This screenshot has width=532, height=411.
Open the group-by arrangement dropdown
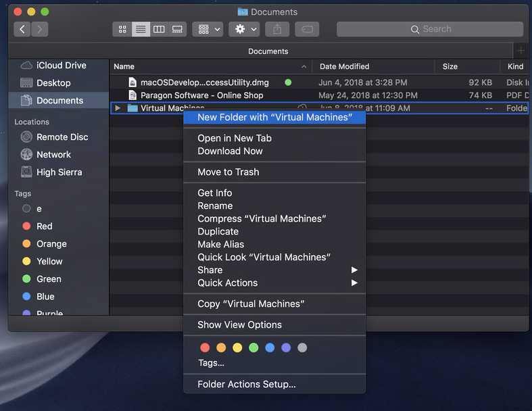(208, 29)
